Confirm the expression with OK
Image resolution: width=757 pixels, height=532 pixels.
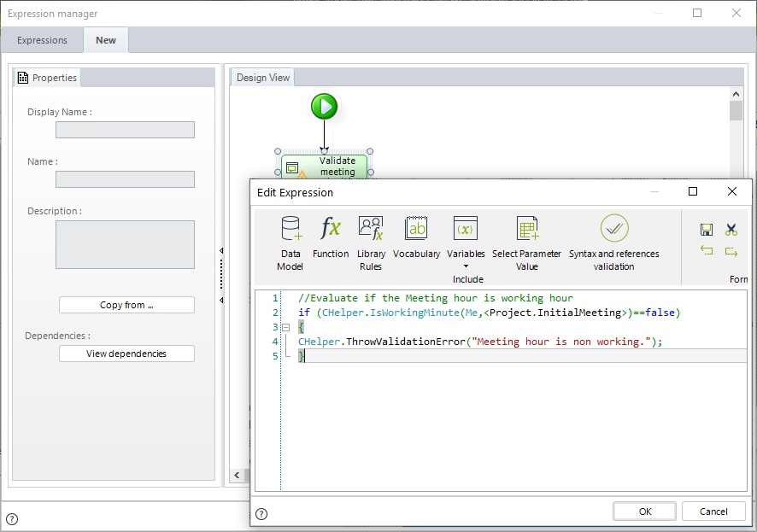tap(644, 512)
